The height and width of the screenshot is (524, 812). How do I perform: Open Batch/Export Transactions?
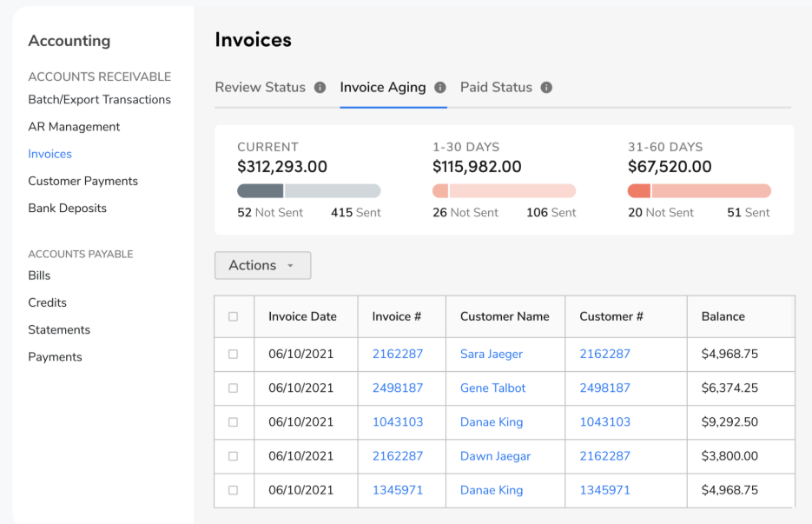click(x=98, y=99)
